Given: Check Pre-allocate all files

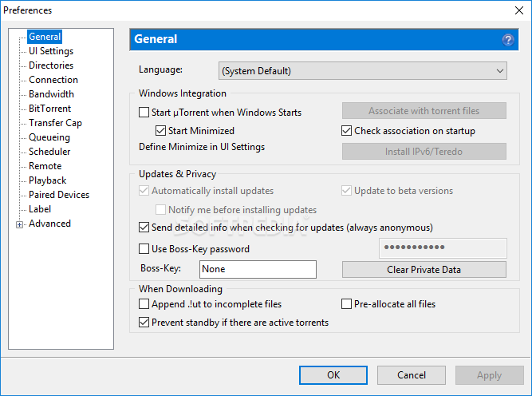Looking at the screenshot, I should click(x=346, y=304).
